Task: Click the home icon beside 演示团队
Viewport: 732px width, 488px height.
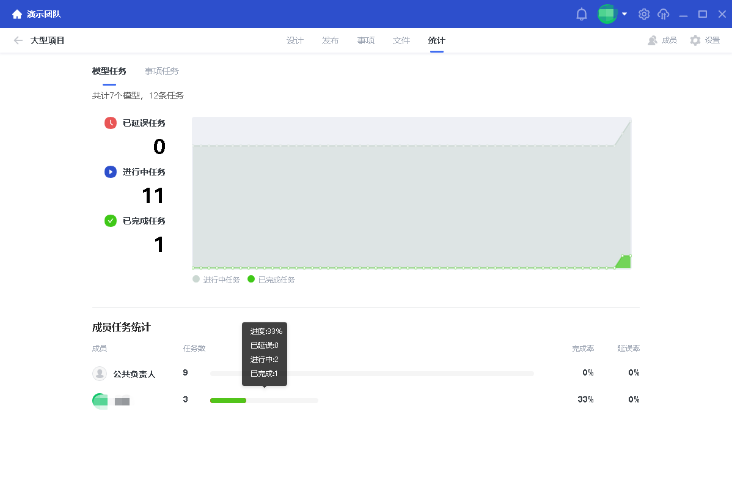Action: click(x=17, y=14)
